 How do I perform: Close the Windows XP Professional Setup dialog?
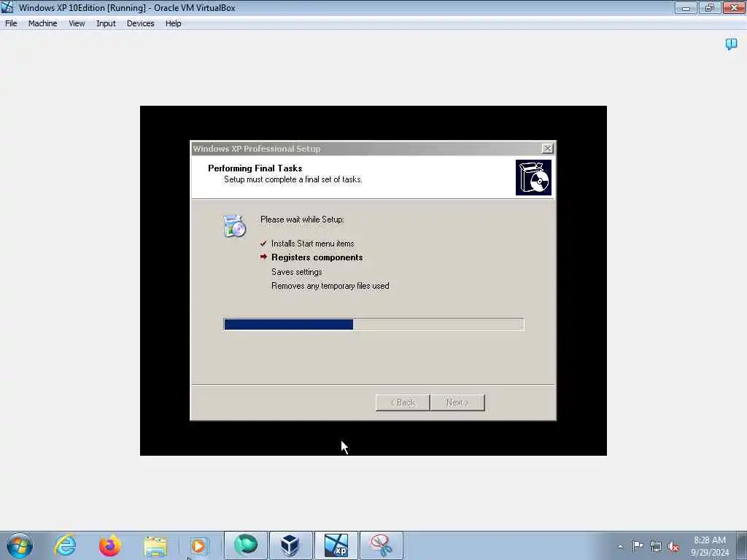547,149
